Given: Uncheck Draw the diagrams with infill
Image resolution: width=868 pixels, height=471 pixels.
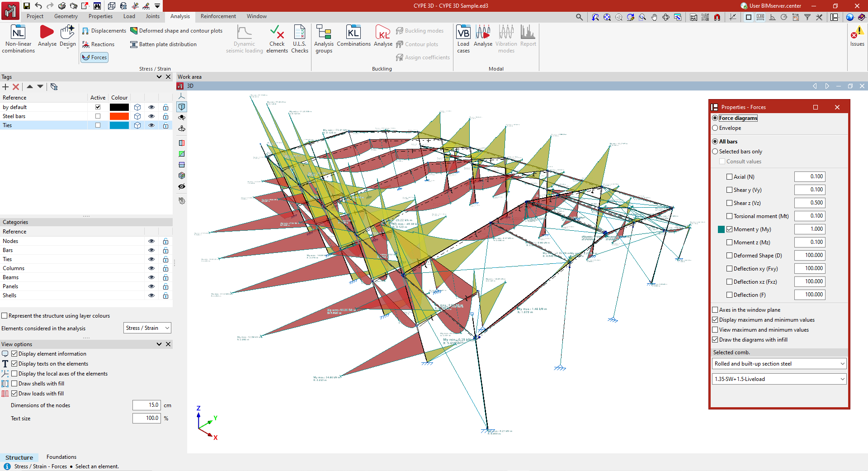Looking at the screenshot, I should coord(715,340).
